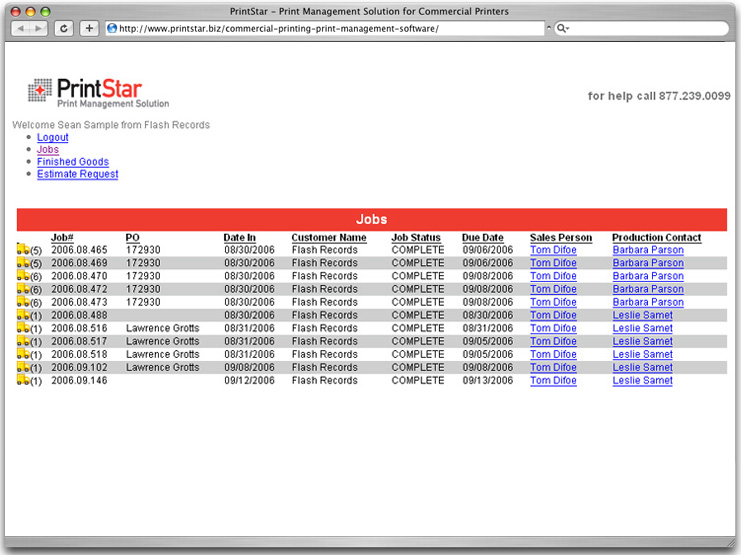The height and width of the screenshot is (555, 741).
Task: Click Barbara Parson for job 2006.08.472
Action: pyautogui.click(x=648, y=289)
